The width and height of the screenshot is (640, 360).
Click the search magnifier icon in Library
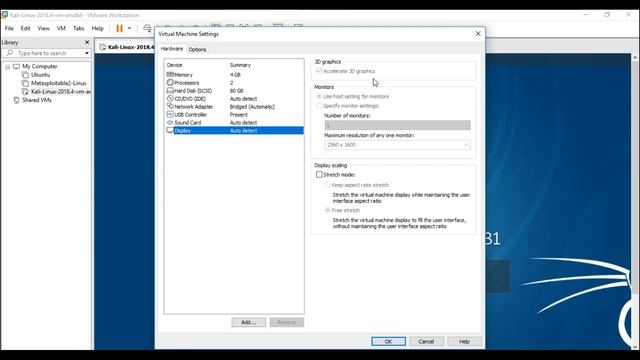pyautogui.click(x=10, y=53)
